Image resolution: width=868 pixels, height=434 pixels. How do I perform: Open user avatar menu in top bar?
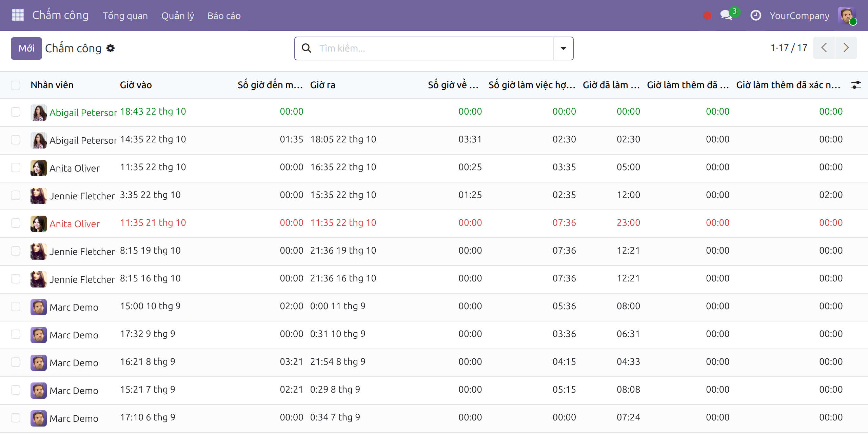click(847, 16)
